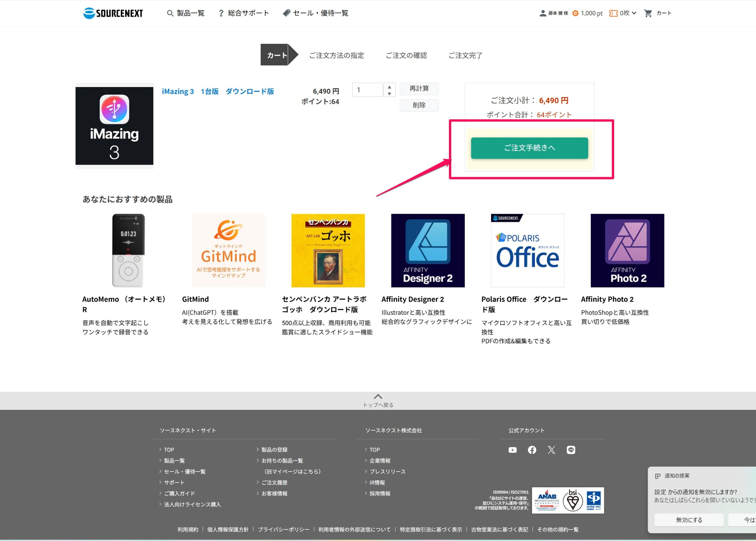The height and width of the screenshot is (541, 756).
Task: Open the Affinity Designer 2 product image
Action: [x=428, y=251]
